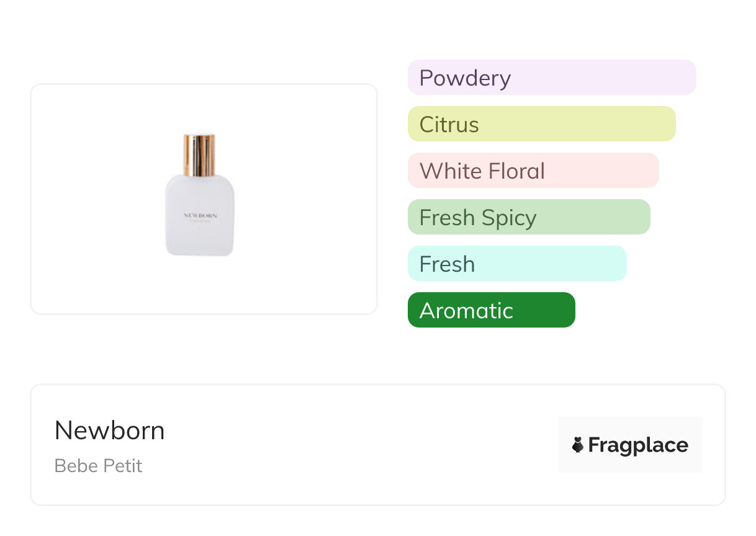756x536 pixels.
Task: Click the NEWBORN label on the bottle
Action: point(200,216)
